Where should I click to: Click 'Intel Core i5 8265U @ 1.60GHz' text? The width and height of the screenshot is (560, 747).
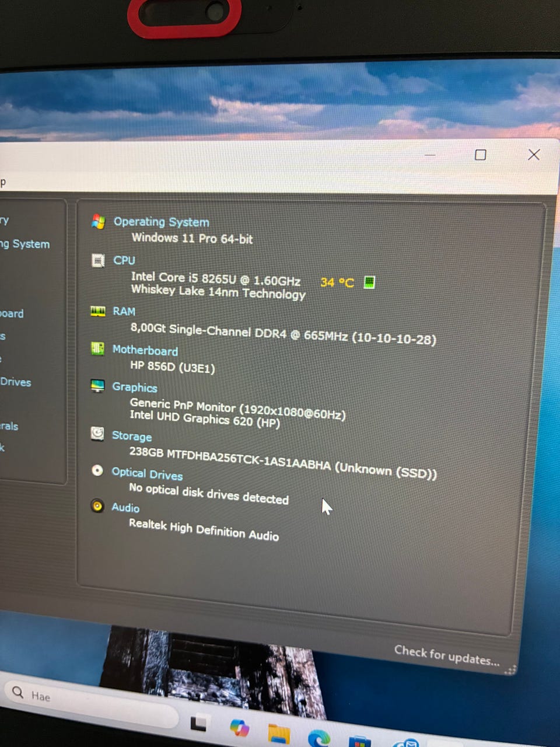pyautogui.click(x=216, y=278)
